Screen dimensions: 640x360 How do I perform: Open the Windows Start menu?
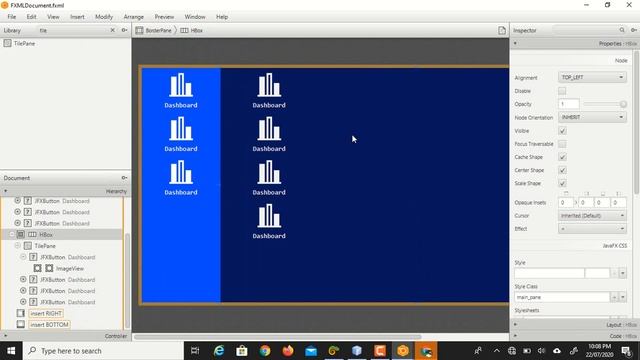click(x=11, y=351)
